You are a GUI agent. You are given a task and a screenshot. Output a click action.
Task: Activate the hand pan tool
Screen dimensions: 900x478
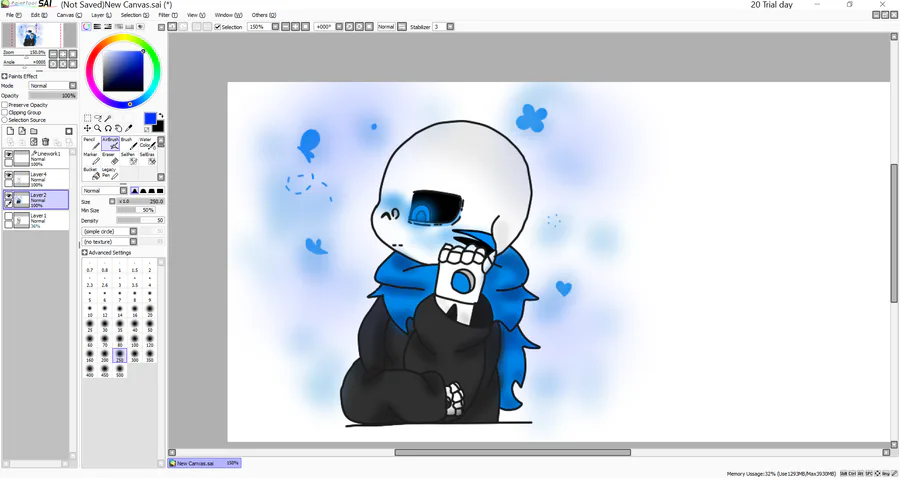pyautogui.click(x=118, y=129)
